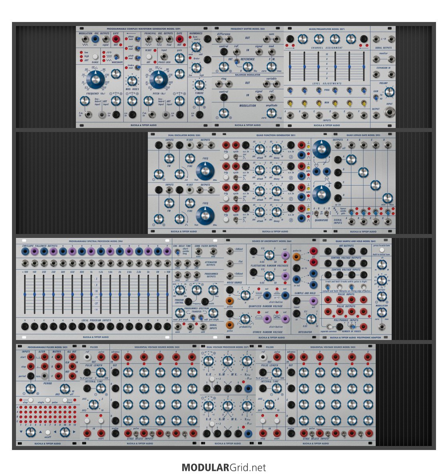Click local program input jack 0
448x476 pixels.
coord(25,326)
